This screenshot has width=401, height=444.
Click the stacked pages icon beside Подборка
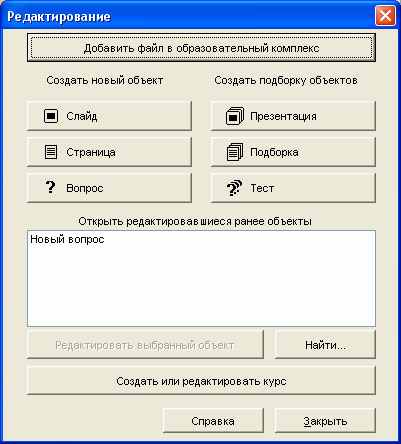[235, 152]
